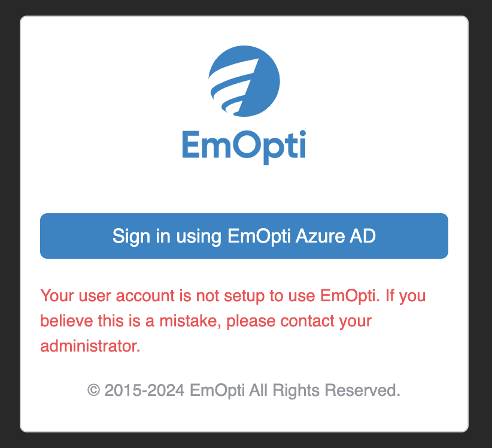
Task: Click the "Azure AD" words on the blue button
Action: click(x=335, y=236)
